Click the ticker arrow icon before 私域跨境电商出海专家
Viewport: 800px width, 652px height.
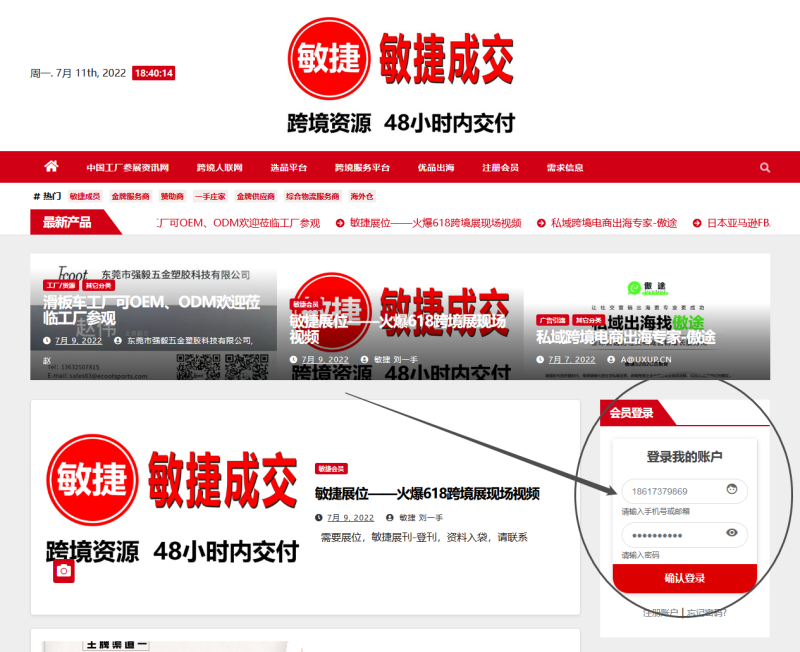[541, 223]
